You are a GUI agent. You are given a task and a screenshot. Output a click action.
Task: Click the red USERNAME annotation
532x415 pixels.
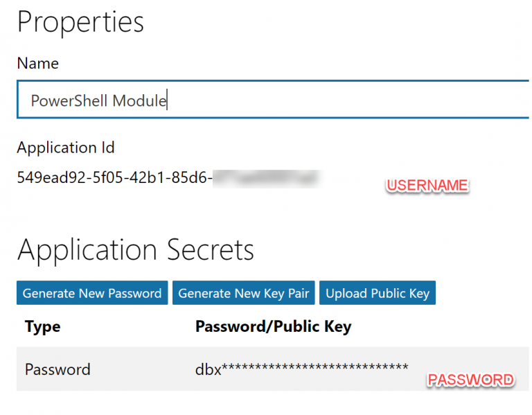pos(427,186)
